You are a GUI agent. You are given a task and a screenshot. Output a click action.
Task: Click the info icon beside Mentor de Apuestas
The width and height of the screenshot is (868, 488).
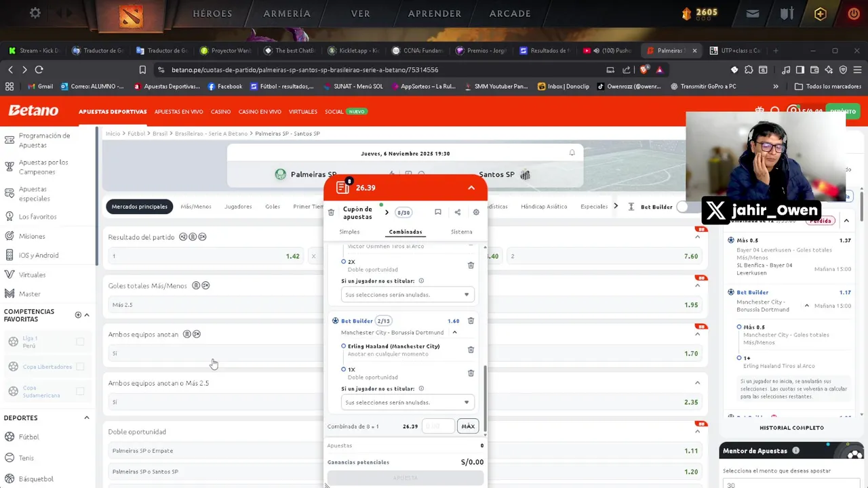(795, 451)
